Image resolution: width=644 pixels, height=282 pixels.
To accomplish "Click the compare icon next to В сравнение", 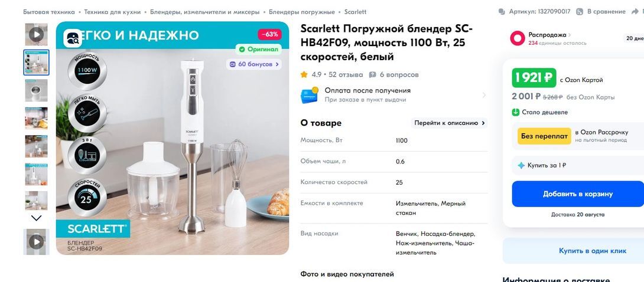I will pyautogui.click(x=580, y=12).
